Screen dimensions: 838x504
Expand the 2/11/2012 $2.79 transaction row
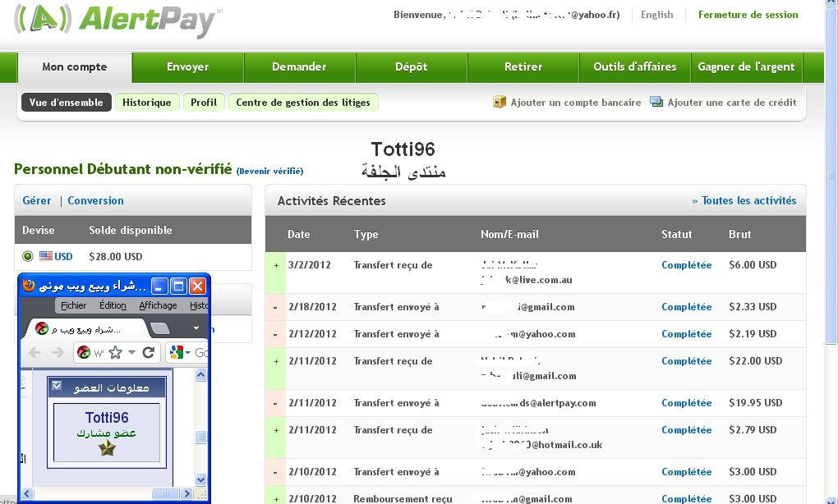point(276,430)
